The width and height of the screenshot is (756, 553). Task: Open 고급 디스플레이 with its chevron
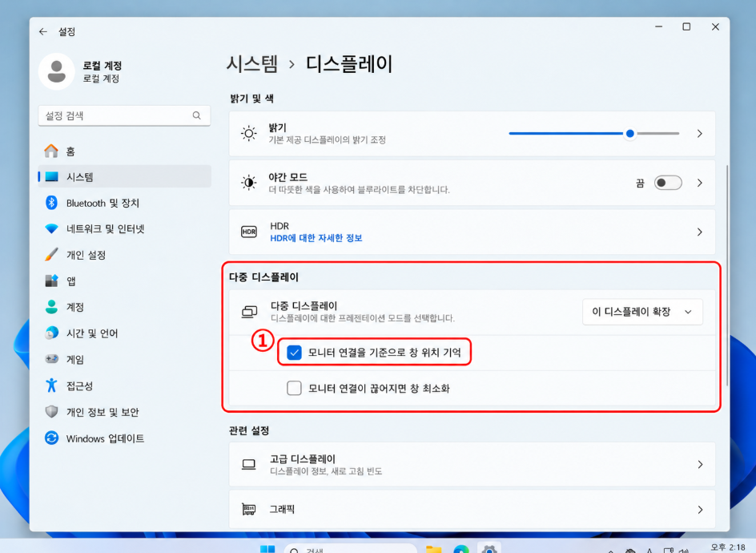[700, 464]
